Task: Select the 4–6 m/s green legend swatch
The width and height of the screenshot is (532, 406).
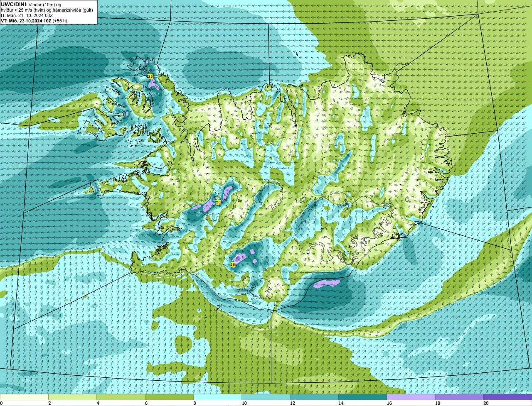Action: pos(121,397)
